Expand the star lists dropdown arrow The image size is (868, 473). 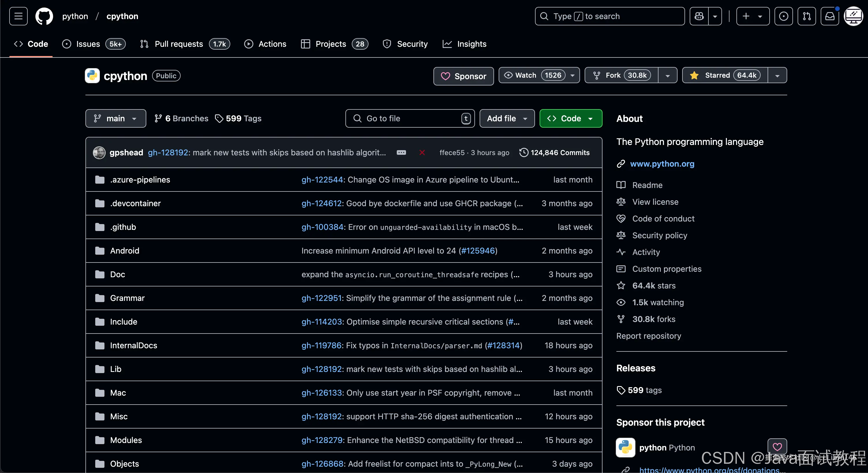pyautogui.click(x=777, y=75)
